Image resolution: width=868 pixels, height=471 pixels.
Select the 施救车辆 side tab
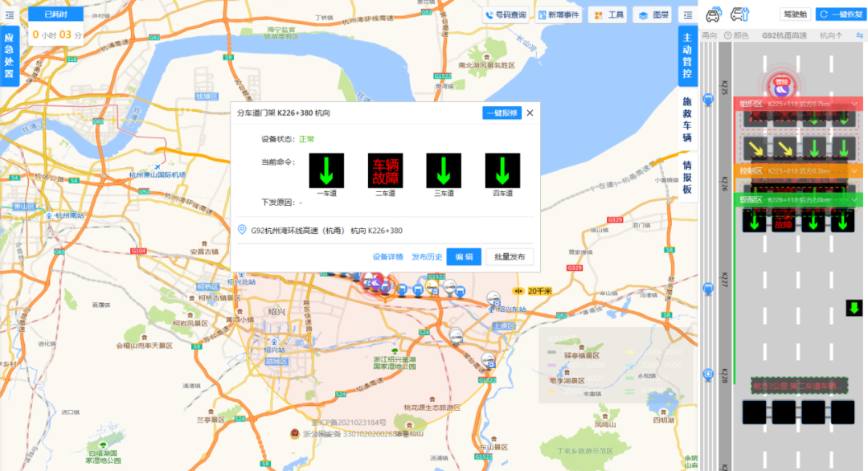[687, 120]
